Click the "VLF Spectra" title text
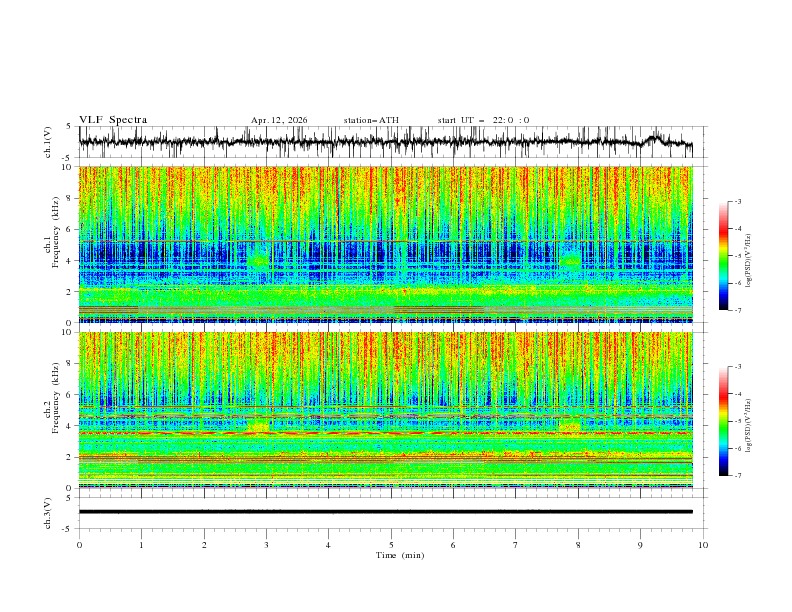Image resolution: width=792 pixels, height=612 pixels. [x=113, y=120]
